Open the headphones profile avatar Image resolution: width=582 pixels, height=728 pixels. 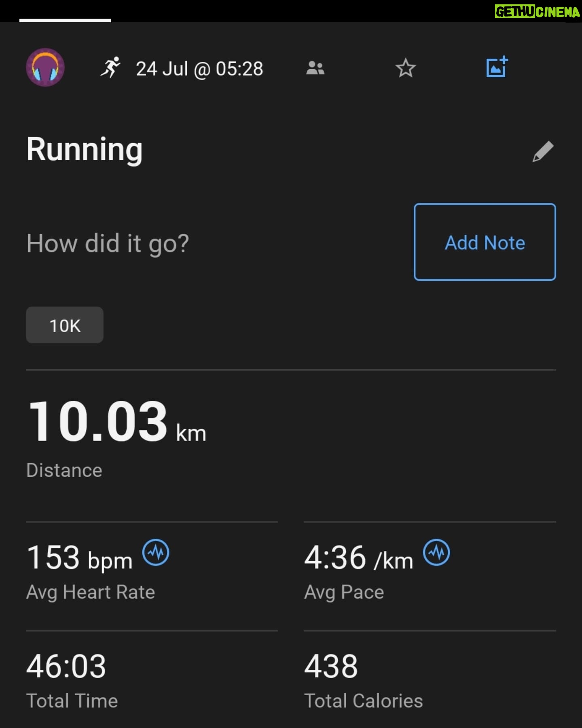point(45,68)
